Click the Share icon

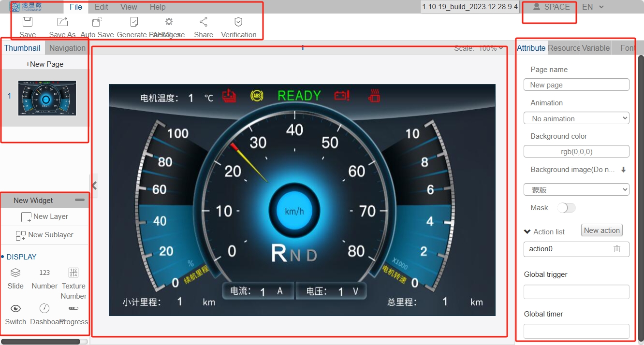click(204, 22)
